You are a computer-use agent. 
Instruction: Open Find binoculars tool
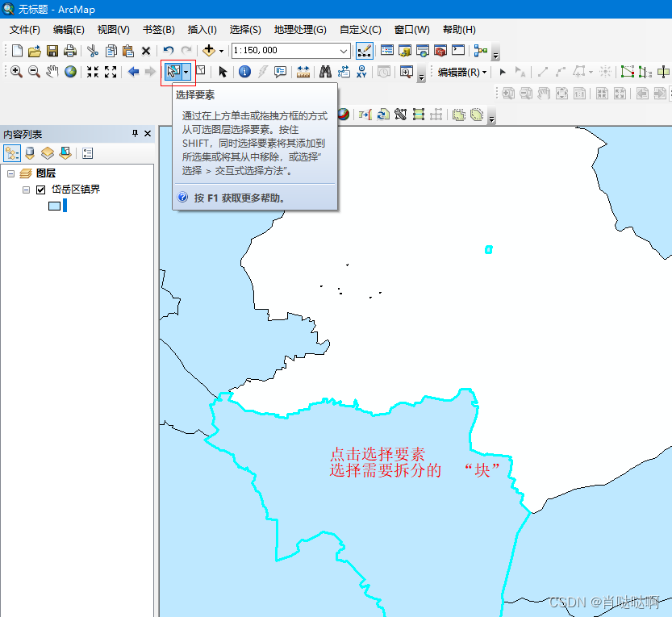[325, 72]
